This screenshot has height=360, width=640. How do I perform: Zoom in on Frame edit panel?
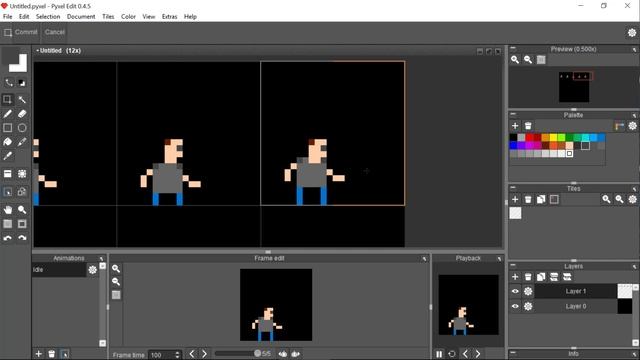pos(116,269)
